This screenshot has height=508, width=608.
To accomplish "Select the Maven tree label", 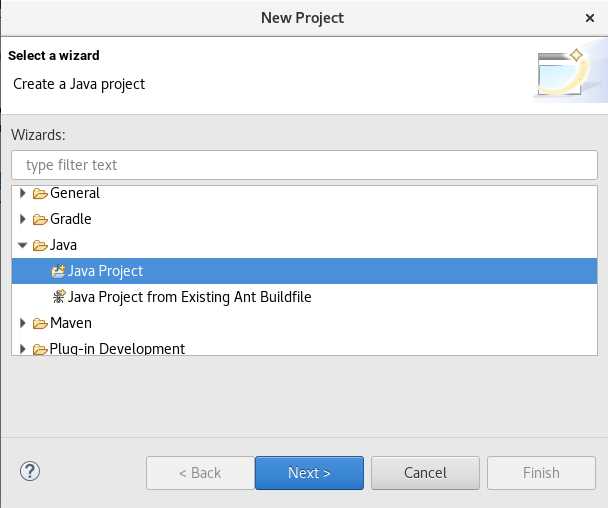I will 71,323.
